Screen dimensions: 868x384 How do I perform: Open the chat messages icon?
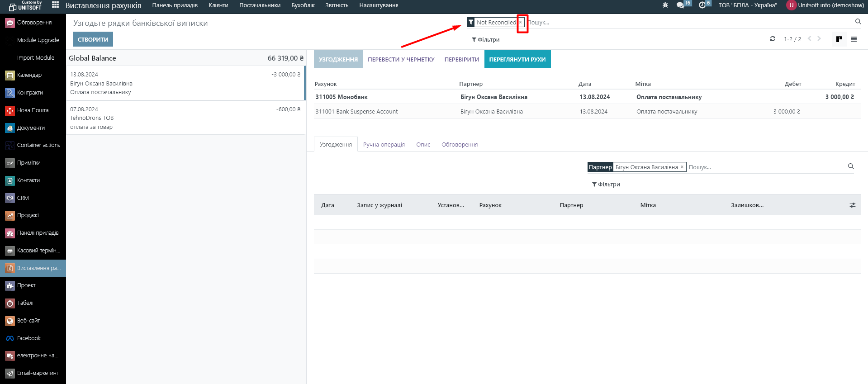tap(680, 5)
